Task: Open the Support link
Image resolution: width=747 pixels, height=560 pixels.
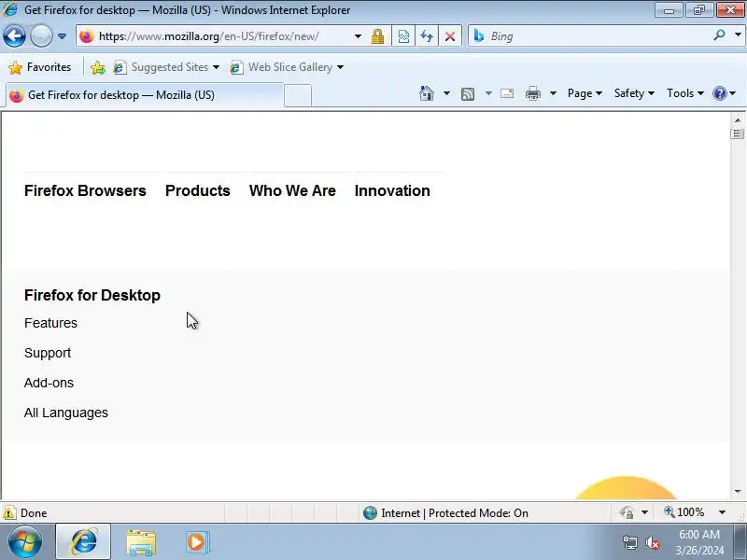Action: pyautogui.click(x=48, y=353)
